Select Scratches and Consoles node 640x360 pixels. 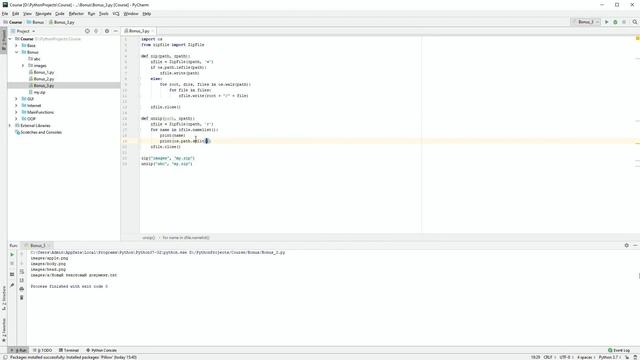tap(38, 132)
